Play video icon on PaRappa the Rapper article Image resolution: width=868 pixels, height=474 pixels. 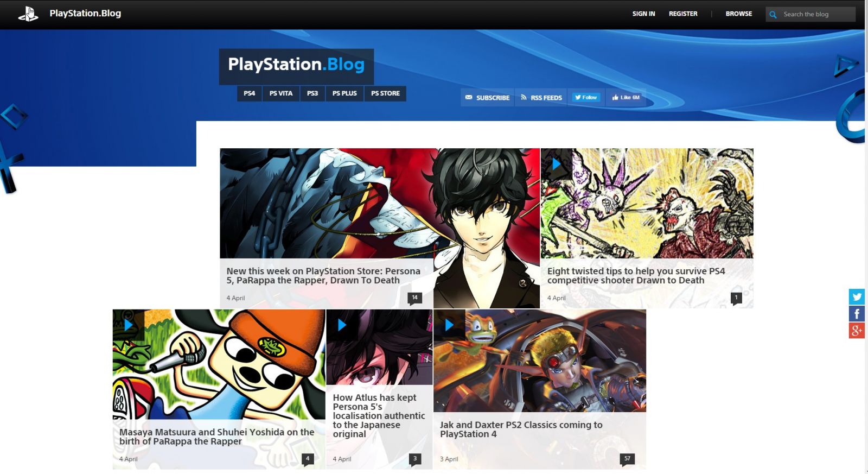pos(129,325)
